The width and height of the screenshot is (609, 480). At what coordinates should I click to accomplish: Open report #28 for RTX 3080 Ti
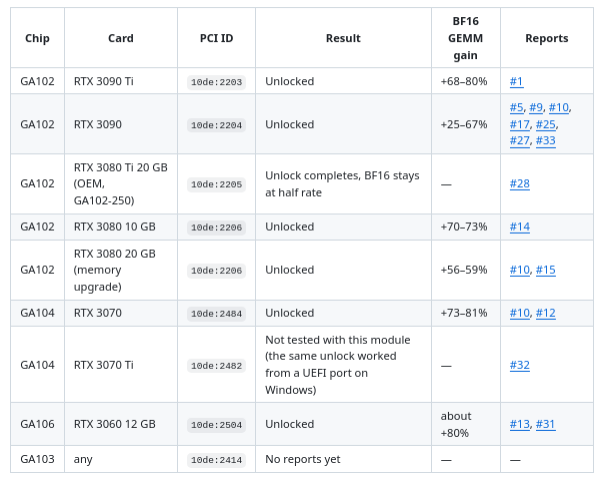tap(519, 183)
